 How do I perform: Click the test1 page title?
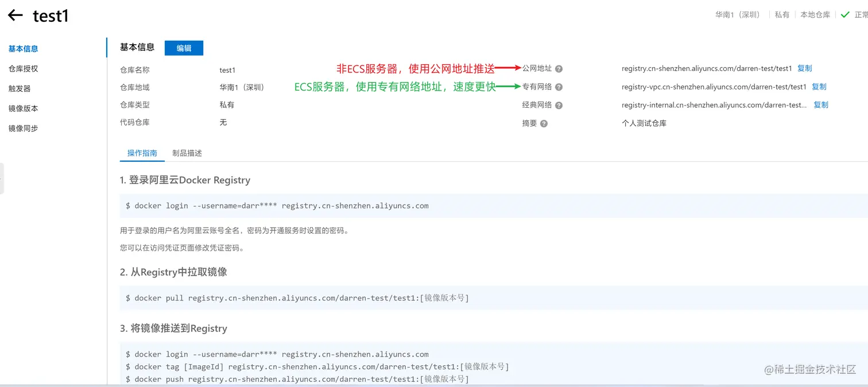click(51, 15)
